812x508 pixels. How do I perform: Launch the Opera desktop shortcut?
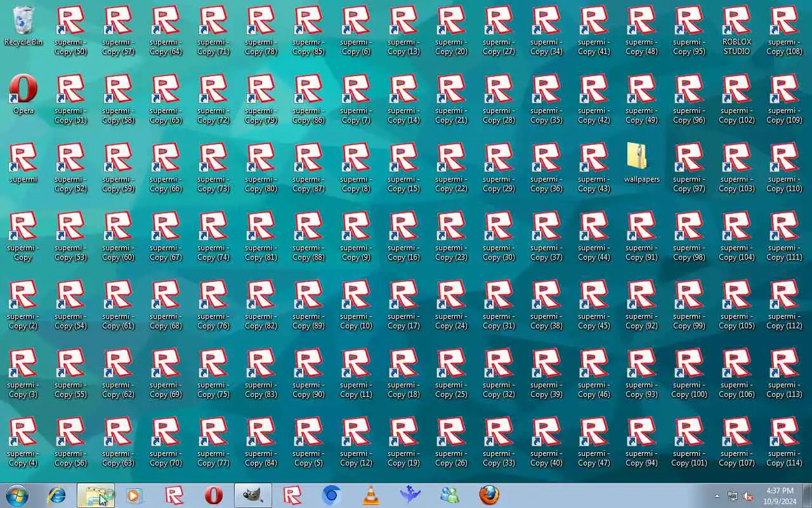pyautogui.click(x=23, y=95)
